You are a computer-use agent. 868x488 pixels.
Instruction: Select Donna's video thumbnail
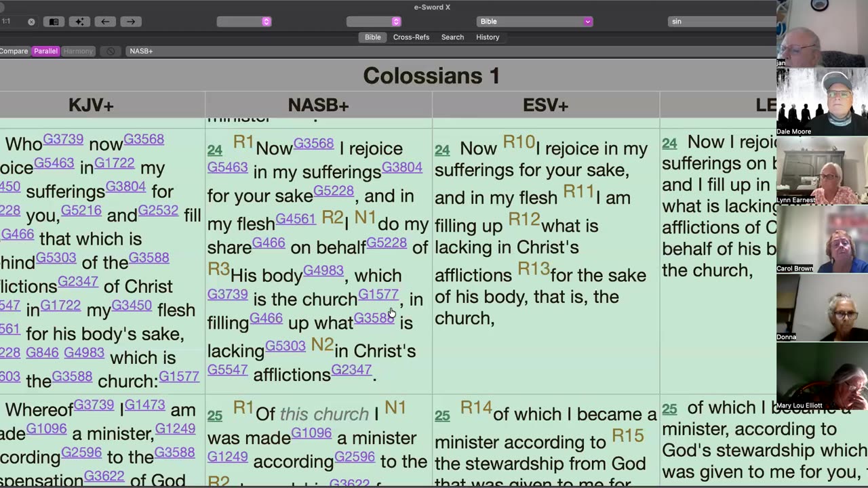coord(822,307)
